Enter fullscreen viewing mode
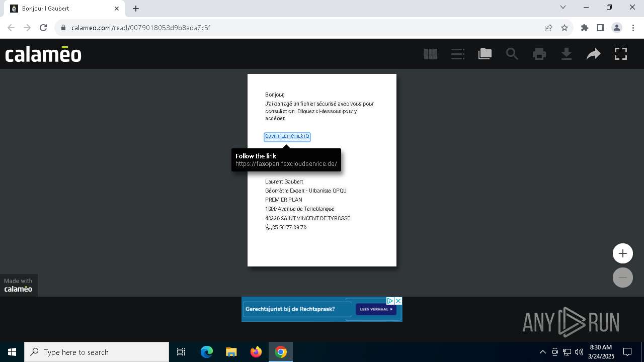 click(x=621, y=54)
